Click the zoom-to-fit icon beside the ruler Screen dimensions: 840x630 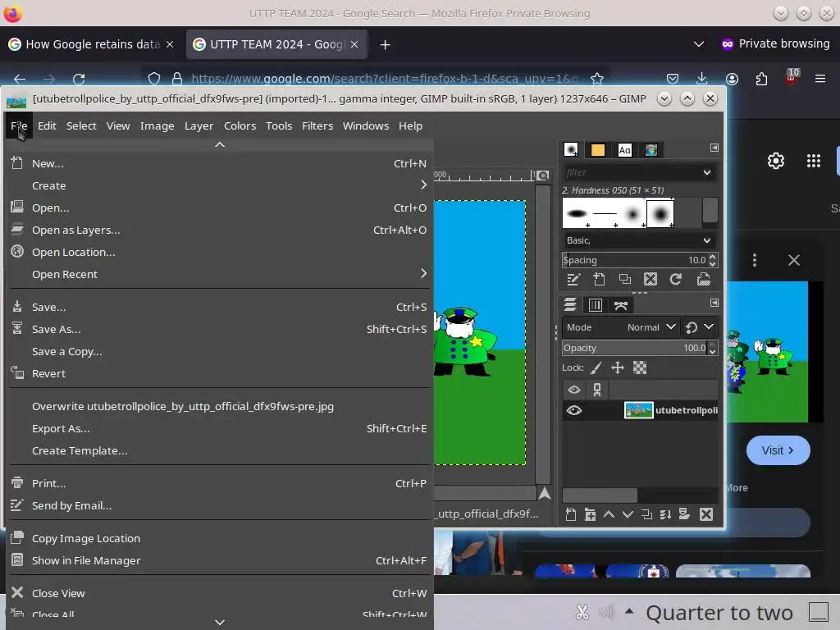pos(543,176)
